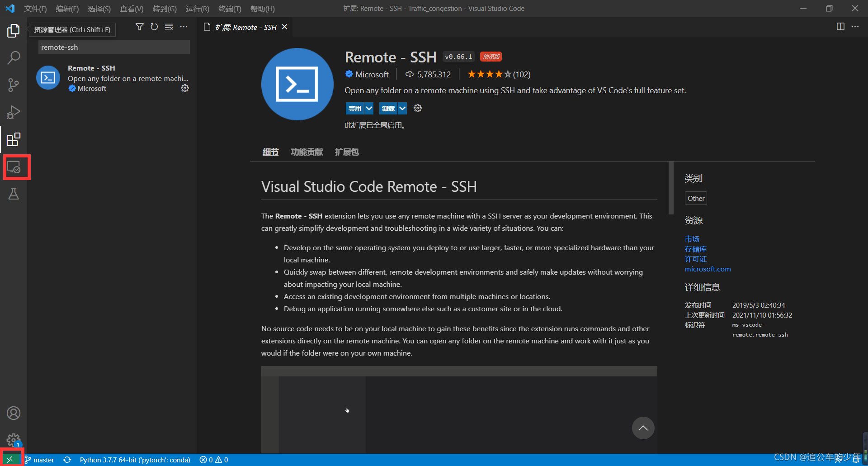
Task: Open the Testing flask icon
Action: tap(14, 194)
